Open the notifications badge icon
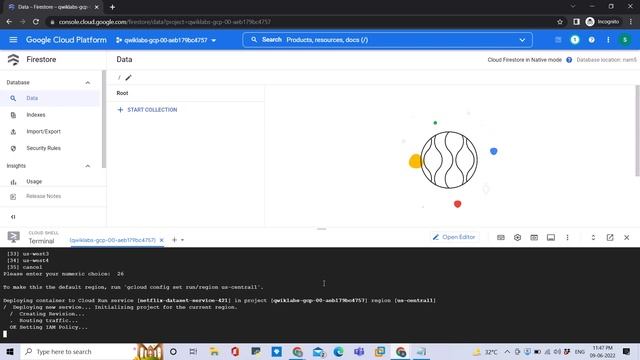Screen dimensions: 640x360 [575, 40]
